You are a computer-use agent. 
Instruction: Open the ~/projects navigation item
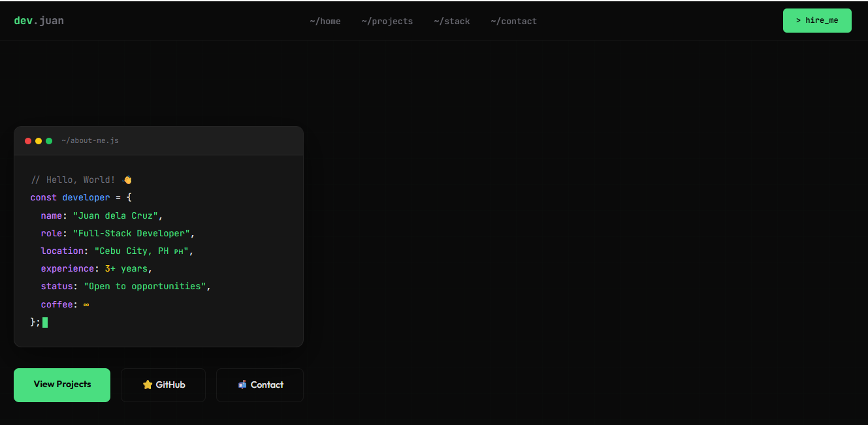click(x=387, y=20)
